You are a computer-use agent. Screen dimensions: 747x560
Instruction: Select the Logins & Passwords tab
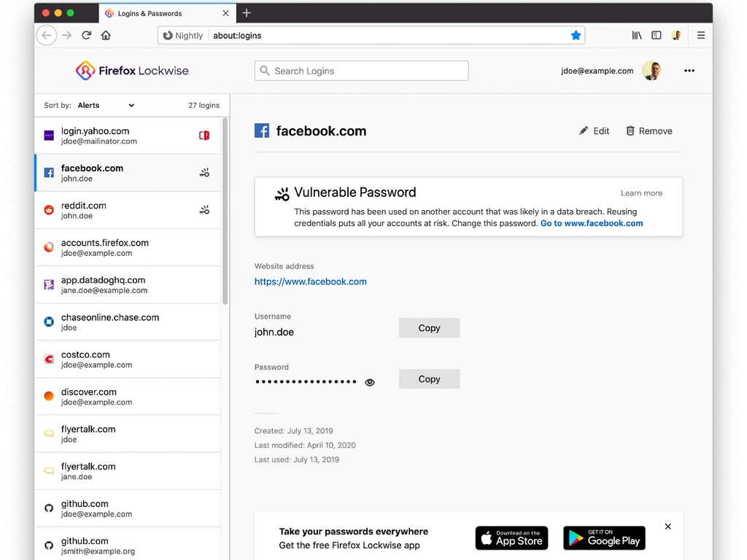pyautogui.click(x=166, y=13)
